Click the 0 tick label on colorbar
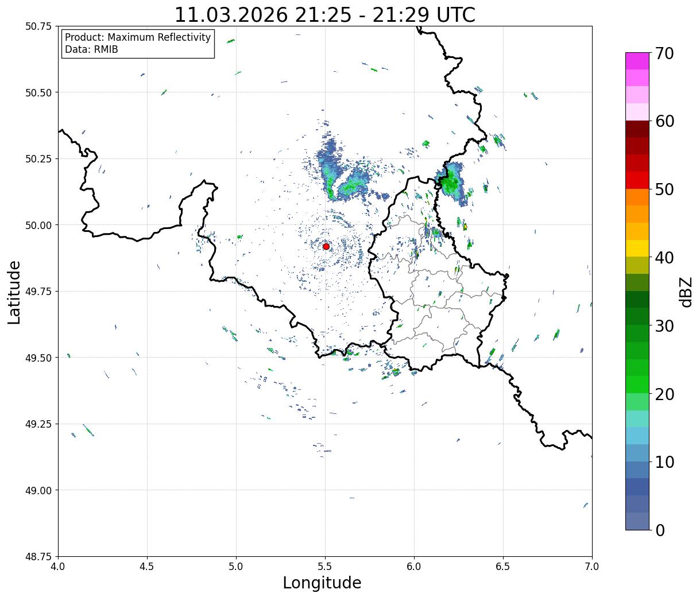The height and width of the screenshot is (597, 700). pyautogui.click(x=660, y=530)
